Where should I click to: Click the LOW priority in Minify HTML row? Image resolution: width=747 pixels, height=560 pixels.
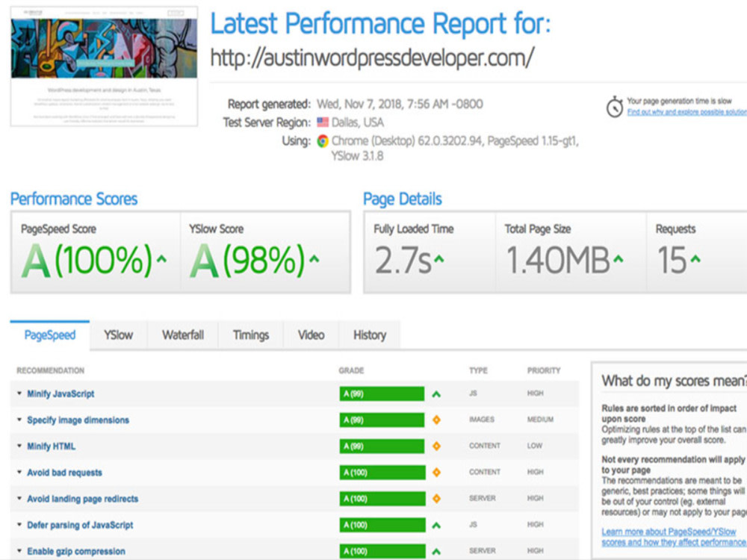point(535,446)
